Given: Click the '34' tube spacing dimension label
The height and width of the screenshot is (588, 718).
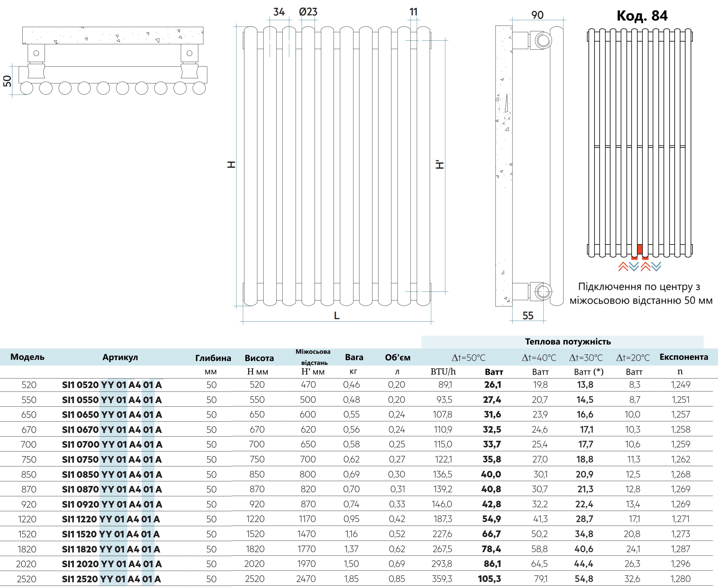Looking at the screenshot, I should (x=279, y=12).
